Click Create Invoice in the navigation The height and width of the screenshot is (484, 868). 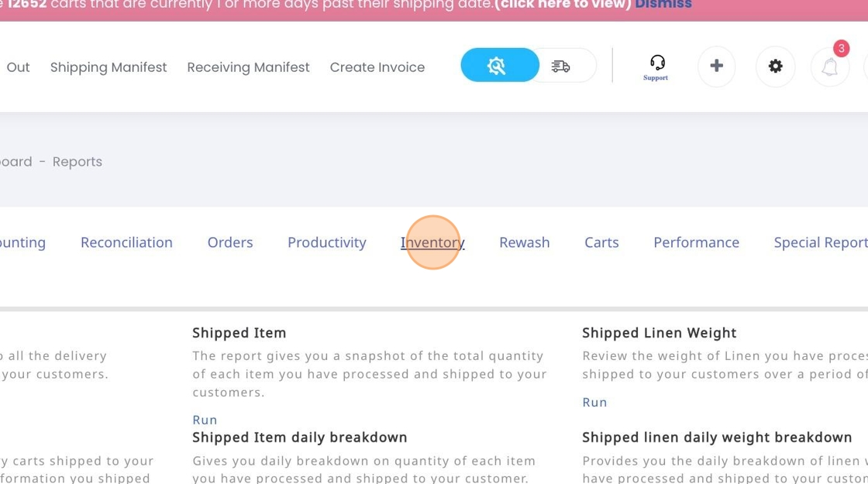click(x=377, y=67)
